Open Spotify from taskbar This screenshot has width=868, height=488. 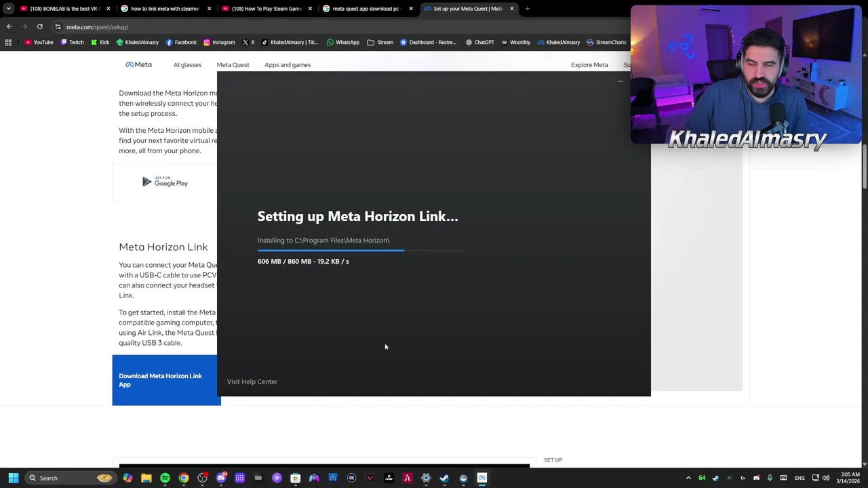(165, 478)
